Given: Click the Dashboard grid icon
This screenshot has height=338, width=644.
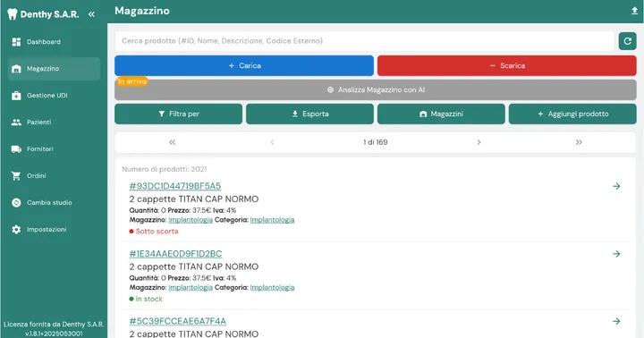Looking at the screenshot, I should coord(16,42).
